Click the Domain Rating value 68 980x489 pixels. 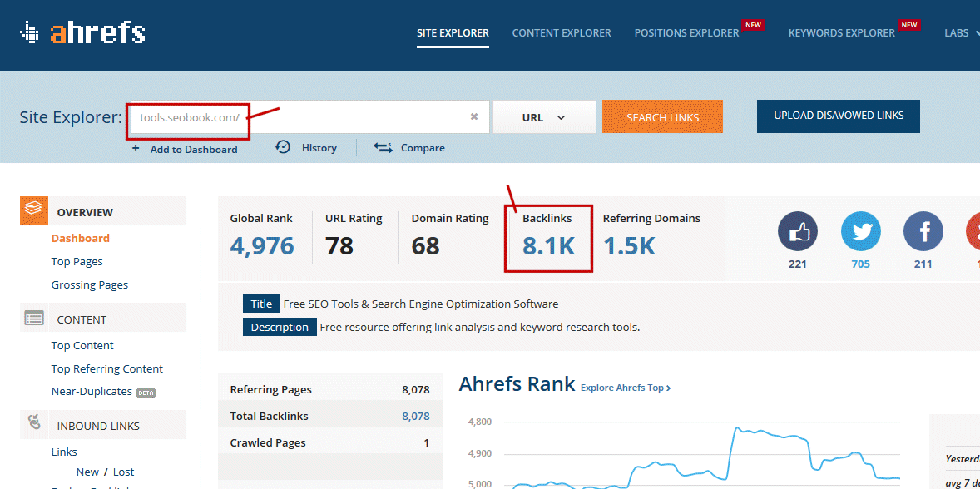(x=426, y=245)
